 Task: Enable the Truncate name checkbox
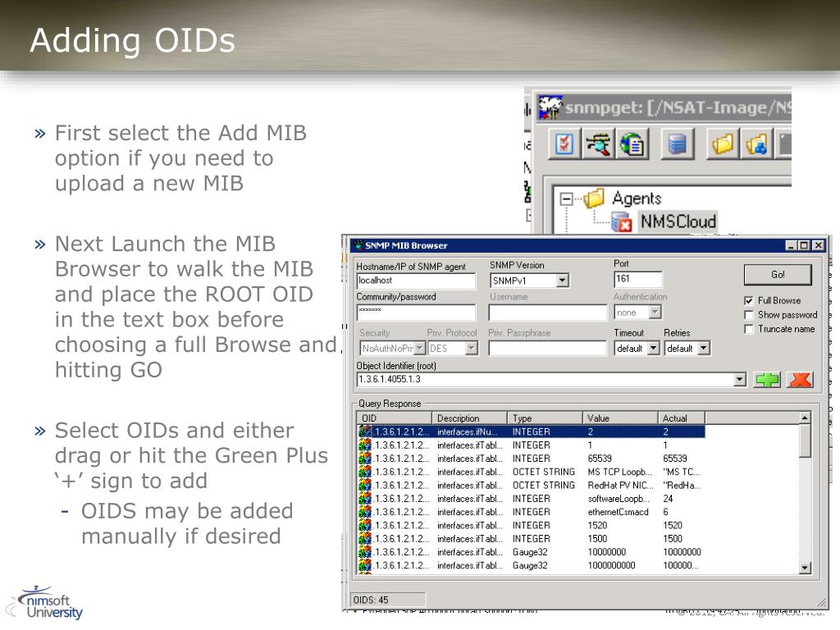(749, 329)
